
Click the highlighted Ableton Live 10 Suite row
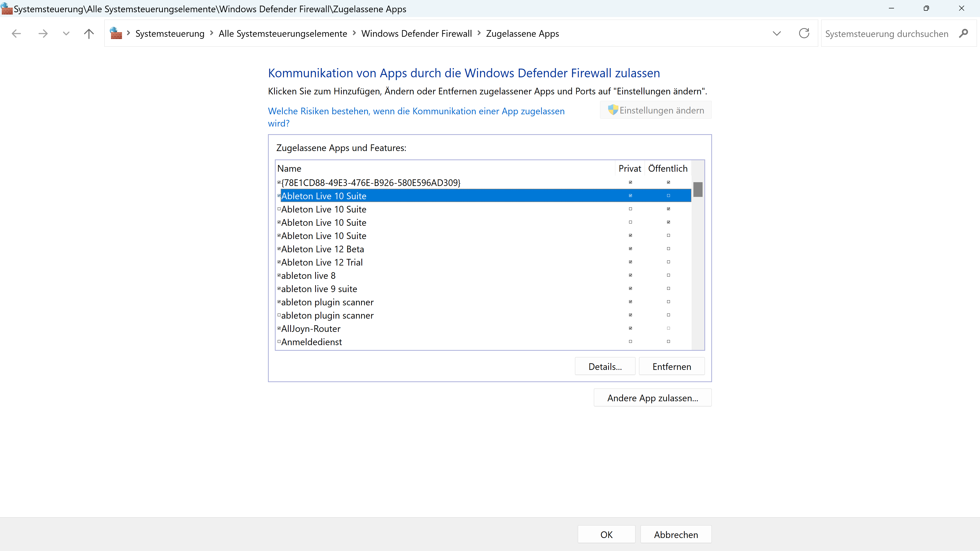tap(483, 196)
